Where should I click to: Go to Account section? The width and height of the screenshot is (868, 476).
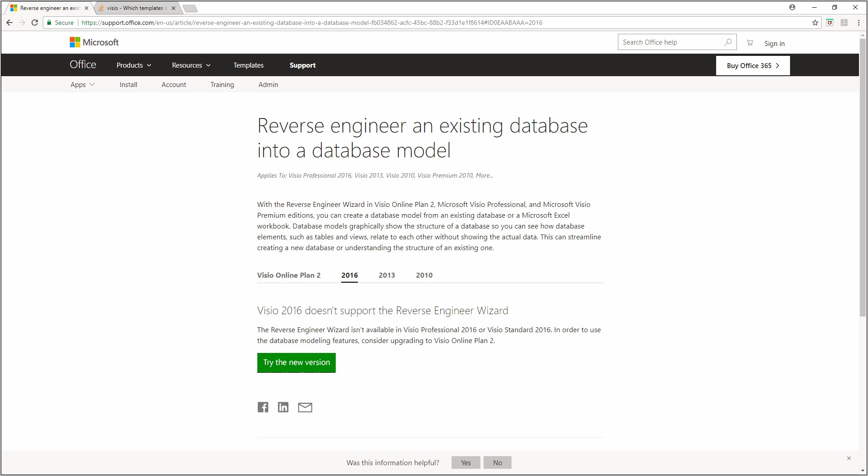pos(174,85)
